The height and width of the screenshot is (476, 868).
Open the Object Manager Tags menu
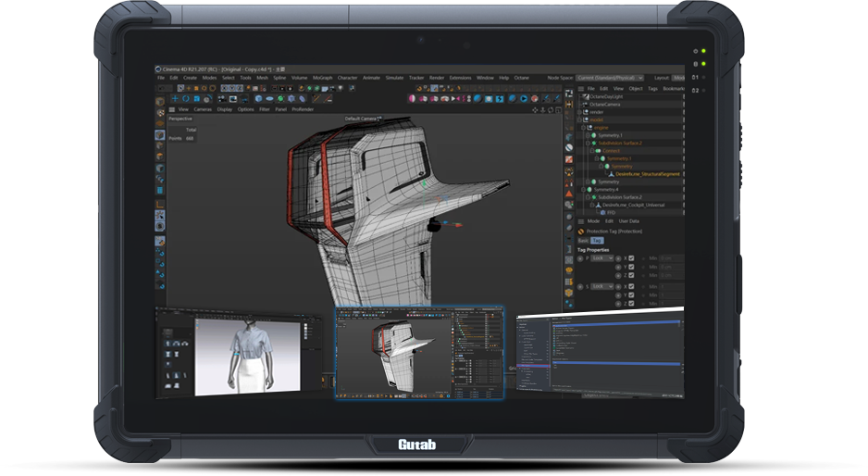pos(652,89)
